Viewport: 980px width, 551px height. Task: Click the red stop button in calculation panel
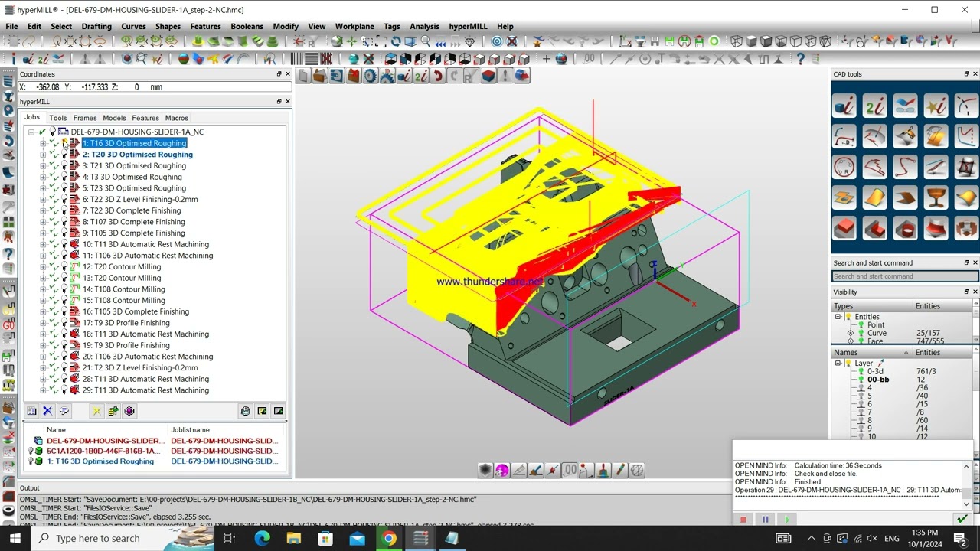(743, 520)
